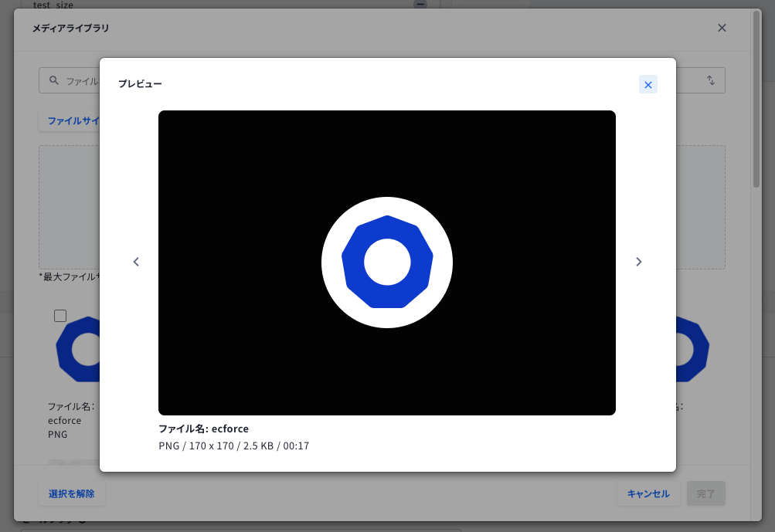This screenshot has height=532, width=775.
Task: Close the メディアライブラリ window
Action: click(x=722, y=28)
